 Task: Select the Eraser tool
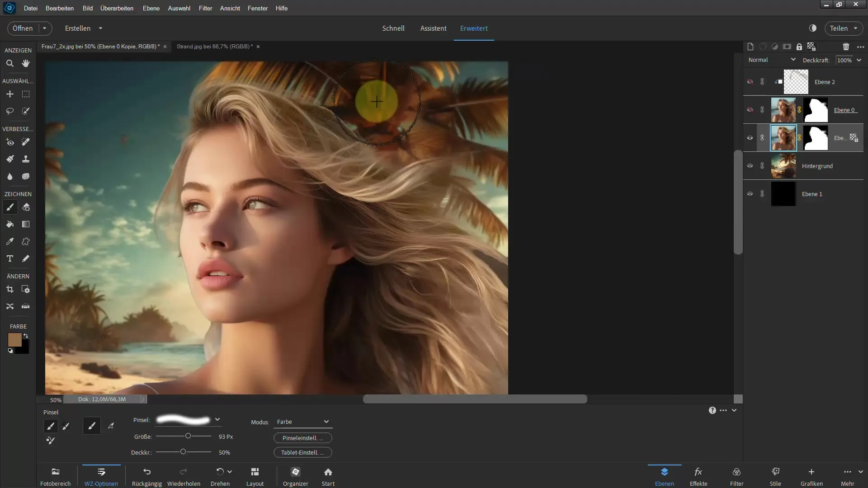click(x=26, y=207)
